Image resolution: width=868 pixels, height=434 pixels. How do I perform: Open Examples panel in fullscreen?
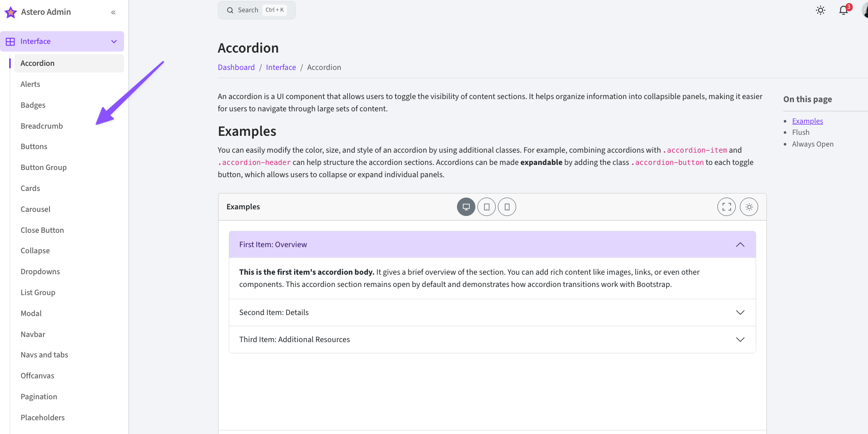pyautogui.click(x=727, y=207)
